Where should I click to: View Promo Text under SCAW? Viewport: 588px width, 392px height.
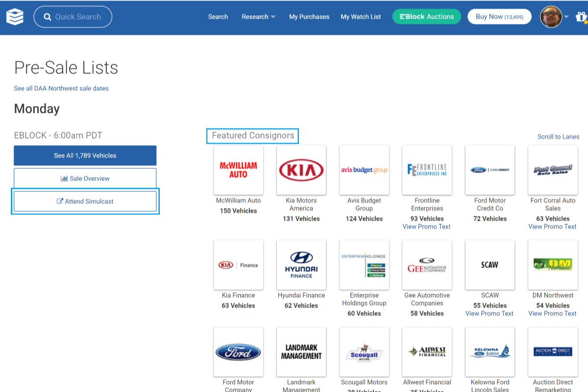pos(490,314)
